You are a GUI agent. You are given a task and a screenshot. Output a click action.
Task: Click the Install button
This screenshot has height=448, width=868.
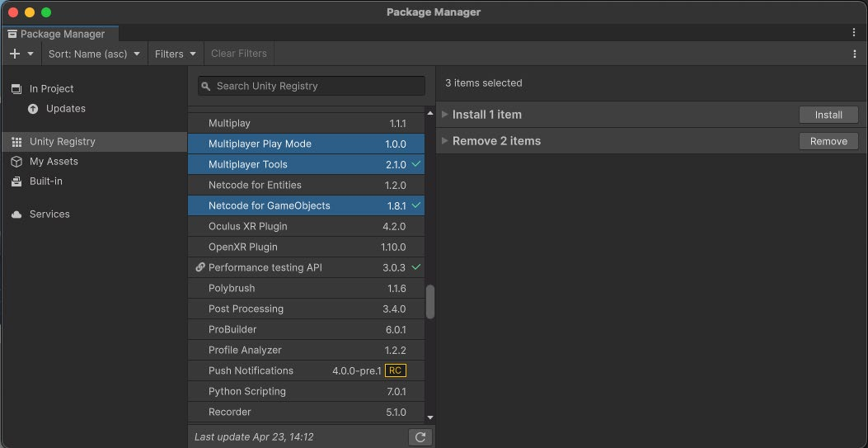click(828, 115)
